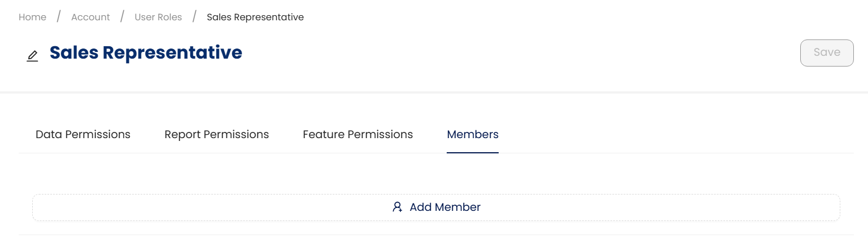The height and width of the screenshot is (243, 868).
Task: Click the pencil edit icon beside the role title
Action: coord(32,56)
